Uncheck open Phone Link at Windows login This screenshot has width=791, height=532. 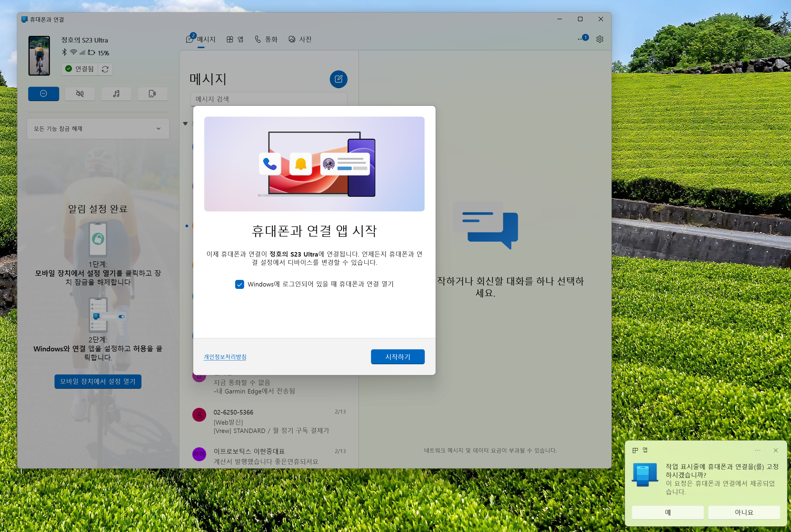click(240, 284)
